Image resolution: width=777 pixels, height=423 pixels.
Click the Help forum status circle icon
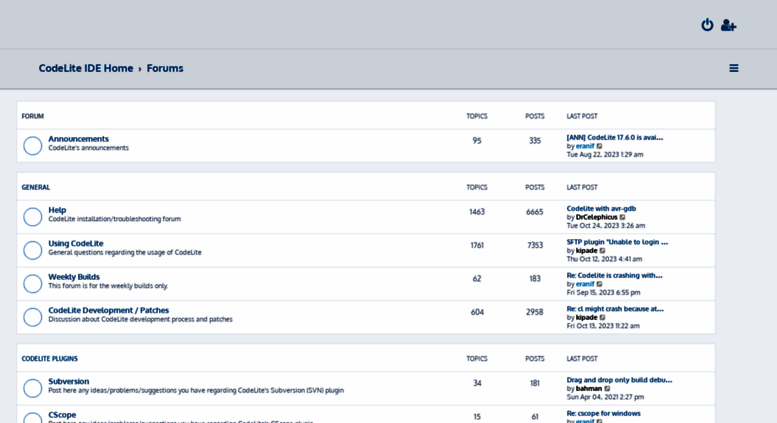click(33, 216)
